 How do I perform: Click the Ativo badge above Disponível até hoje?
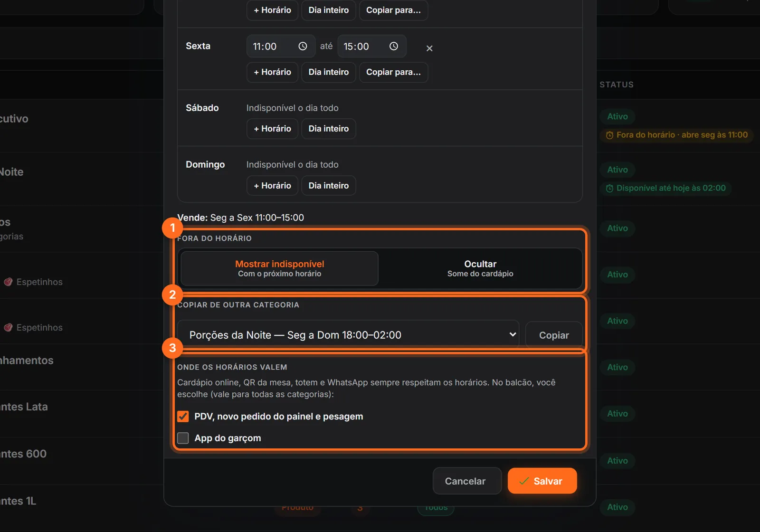tap(617, 170)
